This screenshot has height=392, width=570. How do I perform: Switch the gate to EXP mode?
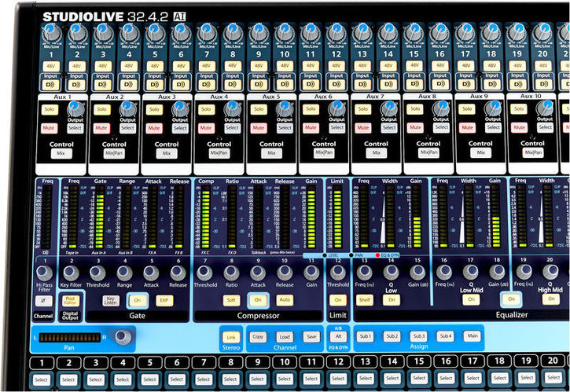tap(164, 300)
